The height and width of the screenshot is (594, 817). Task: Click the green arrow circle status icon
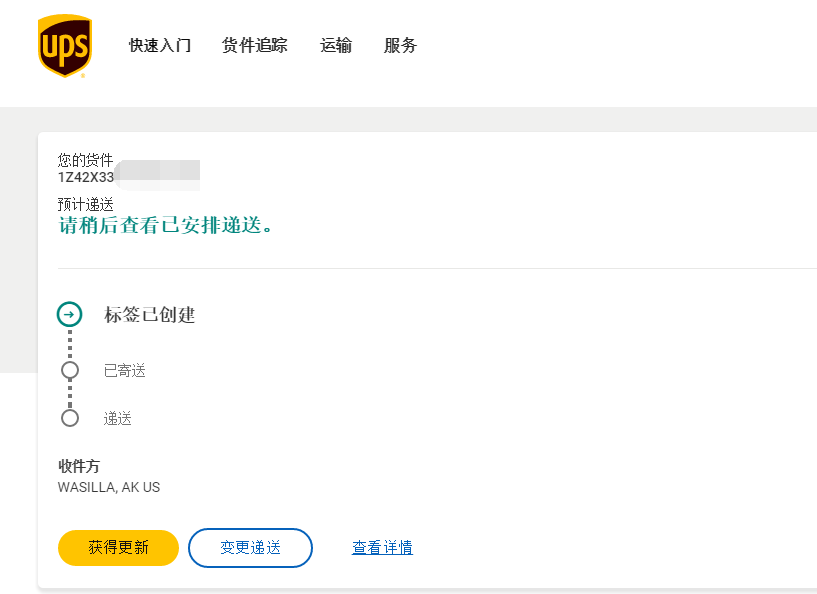[x=69, y=314]
